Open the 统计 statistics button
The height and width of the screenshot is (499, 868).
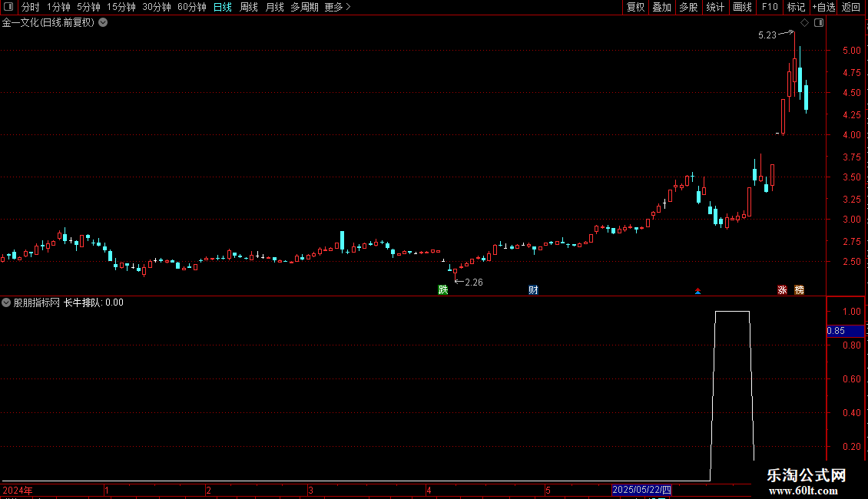(715, 7)
